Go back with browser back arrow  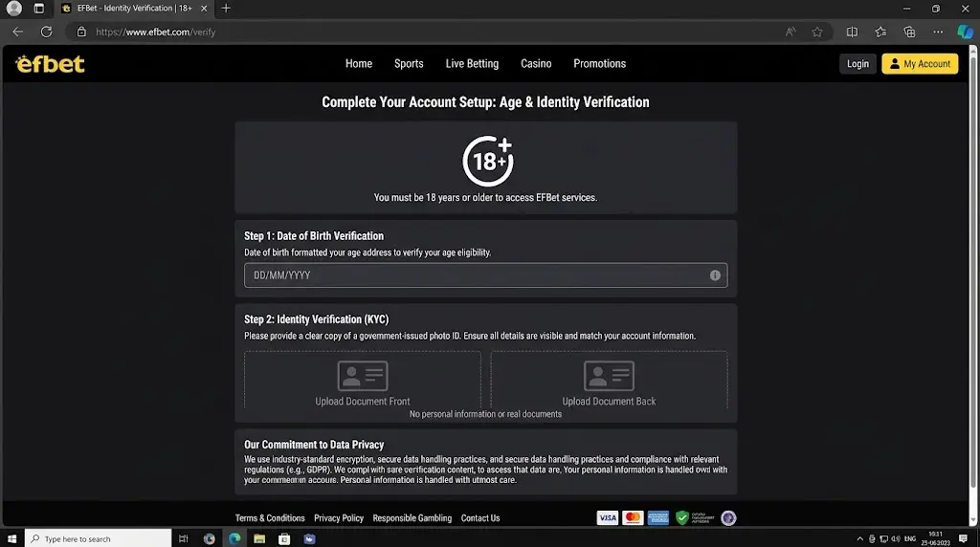[x=17, y=32]
